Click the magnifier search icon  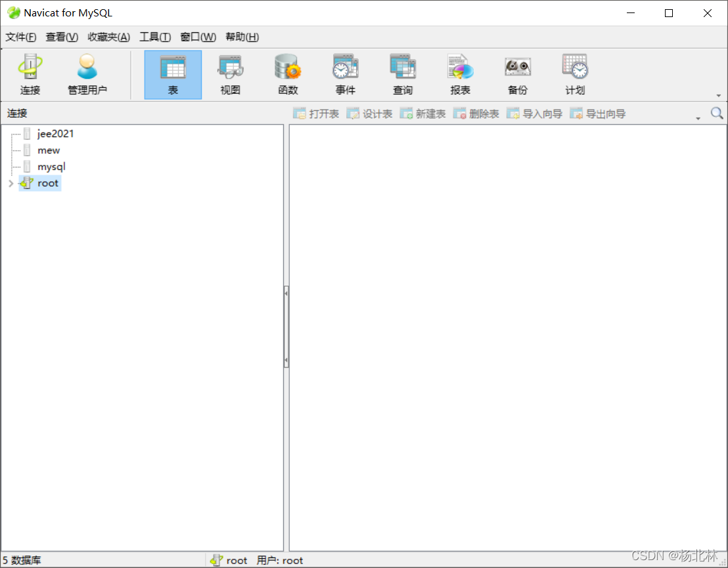717,113
